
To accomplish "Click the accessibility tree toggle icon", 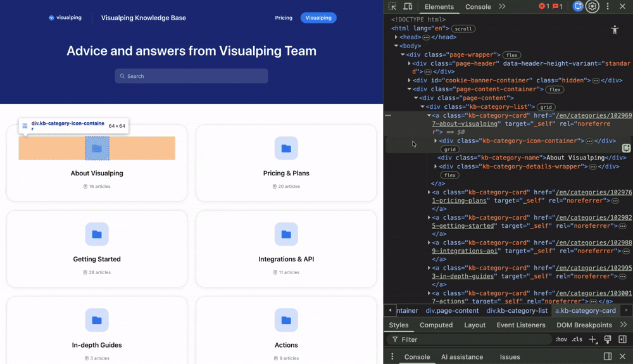I will (x=615, y=30).
